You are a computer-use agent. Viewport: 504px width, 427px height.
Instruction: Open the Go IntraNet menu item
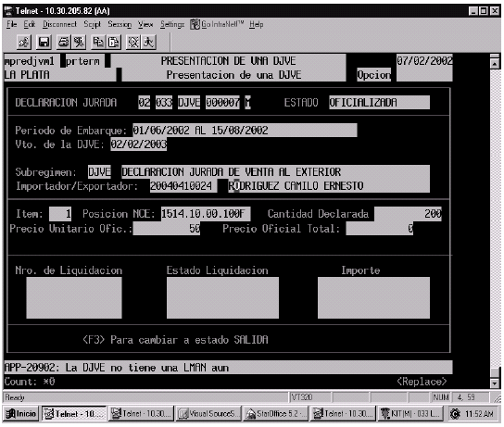point(218,24)
